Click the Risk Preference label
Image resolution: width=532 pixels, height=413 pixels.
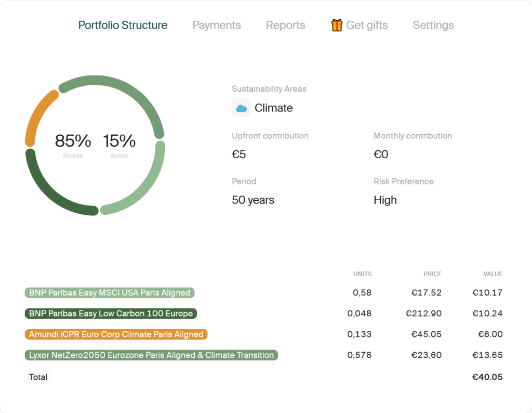click(404, 182)
